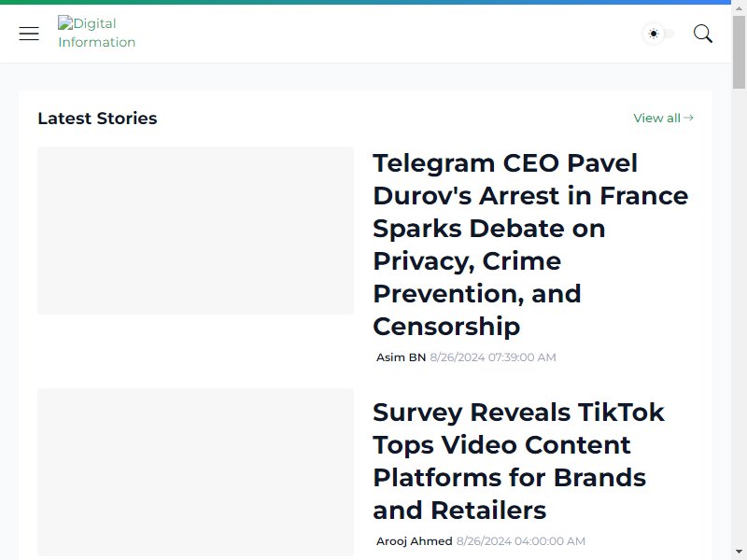747x560 pixels.
Task: Open the hamburger menu
Action: [29, 34]
